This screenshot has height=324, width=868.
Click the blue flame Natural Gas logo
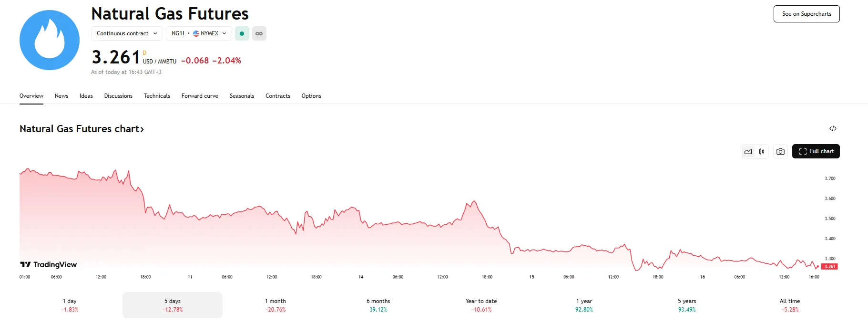coord(50,40)
